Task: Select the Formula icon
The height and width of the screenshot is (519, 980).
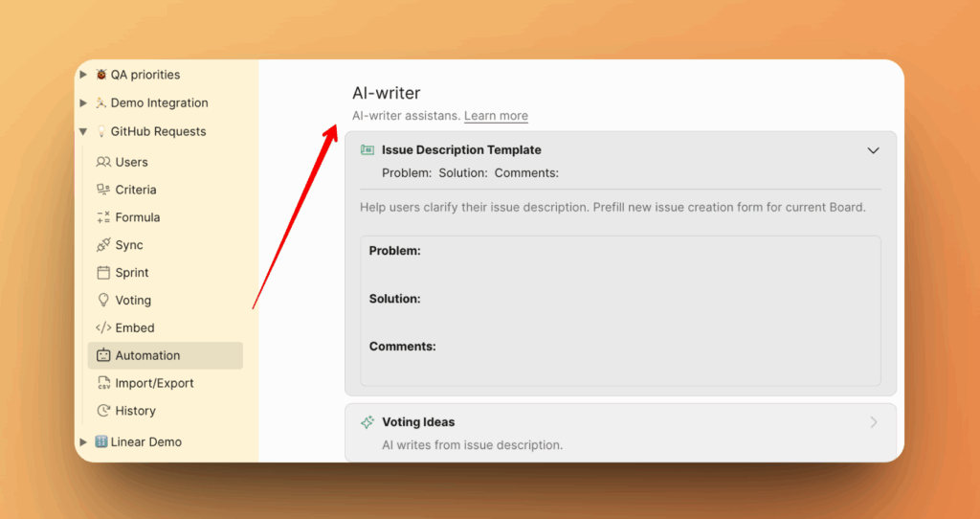Action: tap(103, 217)
